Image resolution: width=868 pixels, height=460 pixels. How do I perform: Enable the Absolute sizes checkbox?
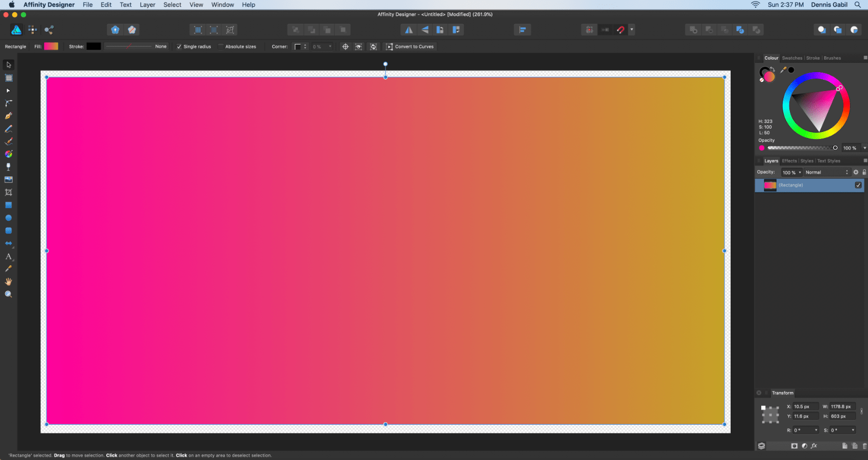221,46
